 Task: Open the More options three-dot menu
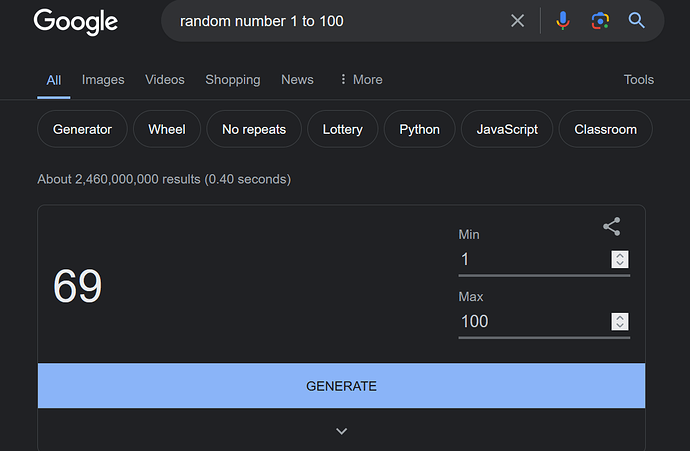click(361, 80)
